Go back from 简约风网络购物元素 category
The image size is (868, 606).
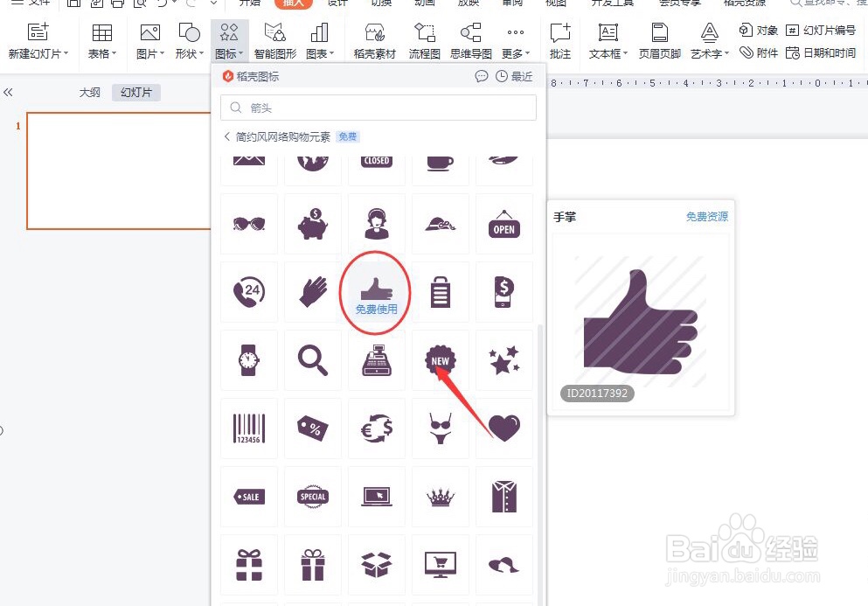227,136
